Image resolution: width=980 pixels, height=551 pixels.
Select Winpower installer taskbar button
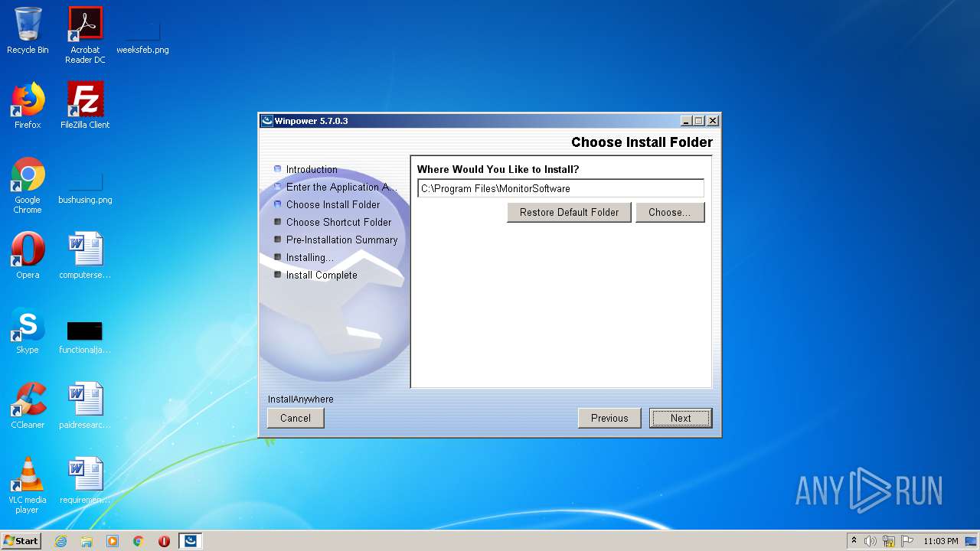[x=191, y=541]
